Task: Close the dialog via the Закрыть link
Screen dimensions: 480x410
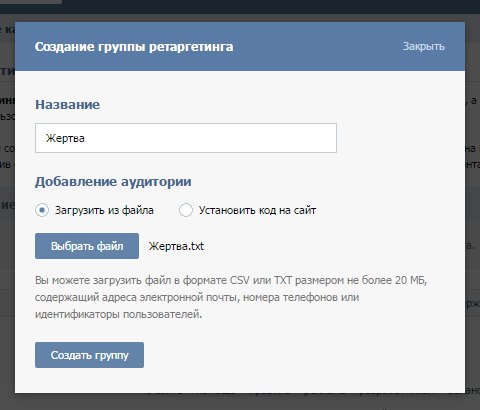Action: point(423,46)
